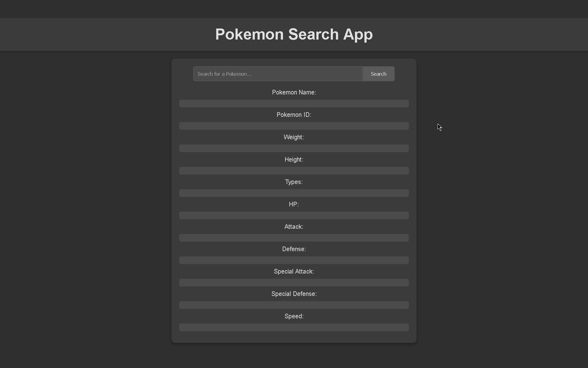Click the Types label section
This screenshot has height=368, width=588.
point(294,182)
